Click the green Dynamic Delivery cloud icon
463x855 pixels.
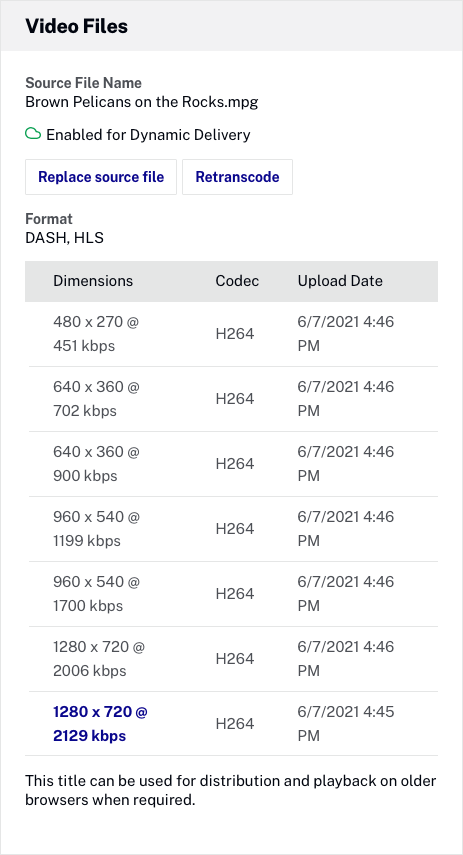(33, 134)
